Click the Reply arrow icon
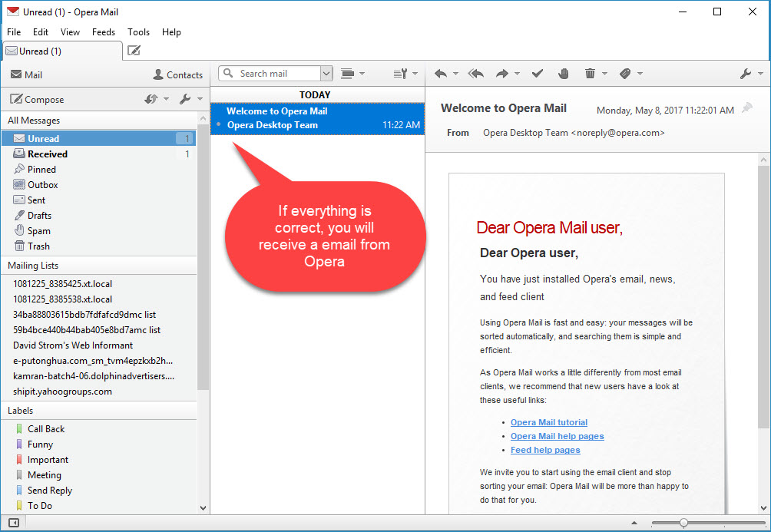This screenshot has height=532, width=771. 441,74
